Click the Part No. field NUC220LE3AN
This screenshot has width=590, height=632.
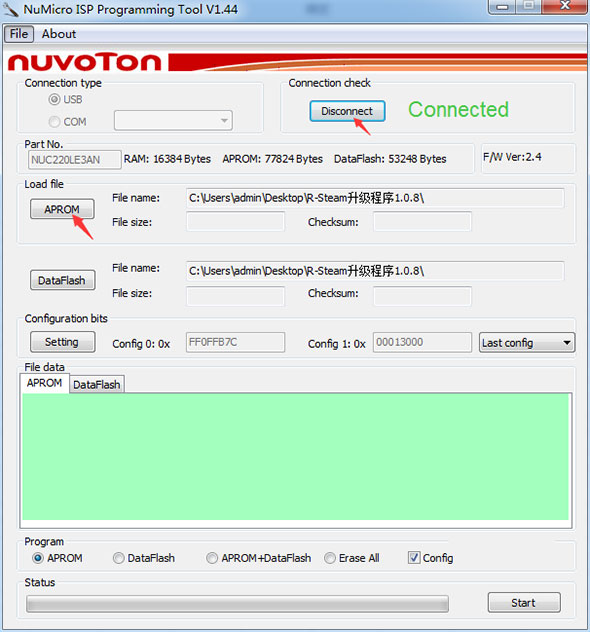[x=75, y=160]
